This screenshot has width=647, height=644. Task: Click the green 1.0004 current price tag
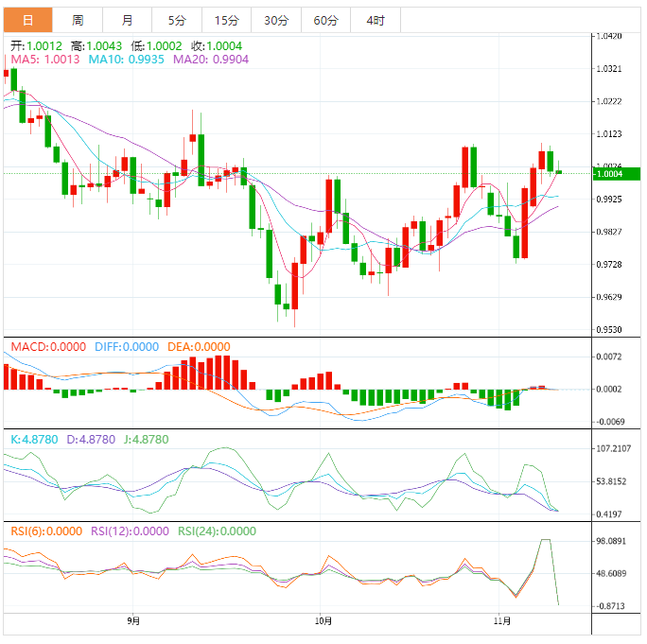[x=617, y=174]
